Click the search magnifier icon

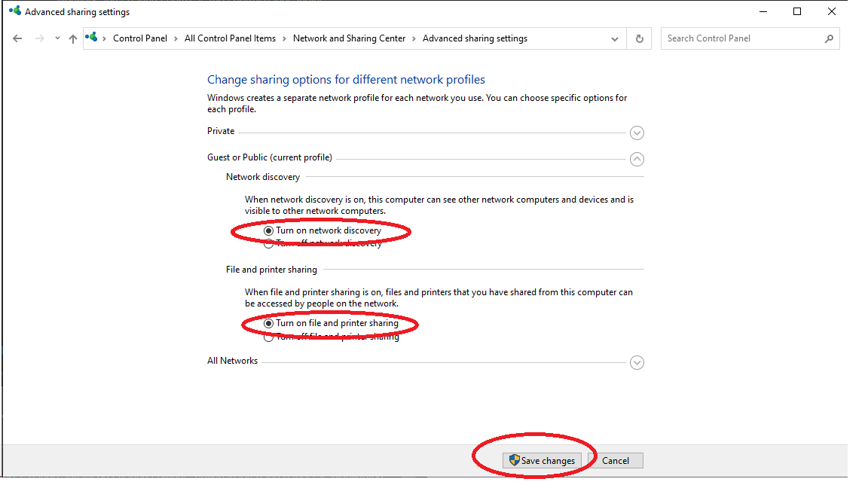coord(829,38)
